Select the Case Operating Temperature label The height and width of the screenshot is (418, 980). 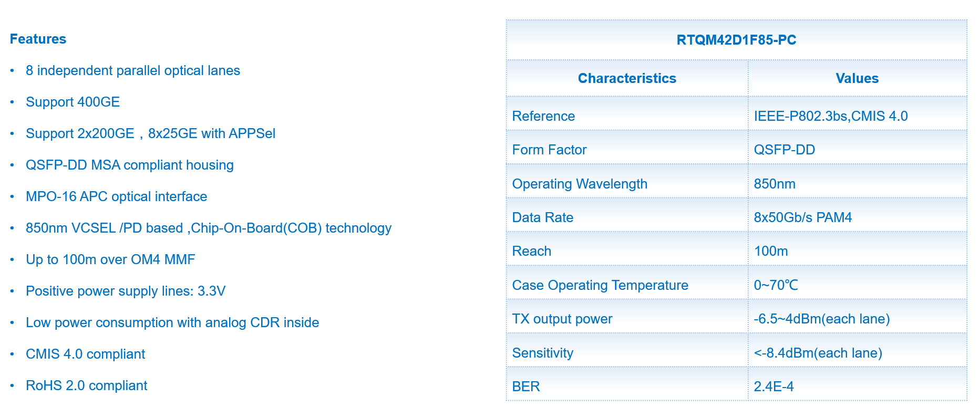pyautogui.click(x=600, y=285)
